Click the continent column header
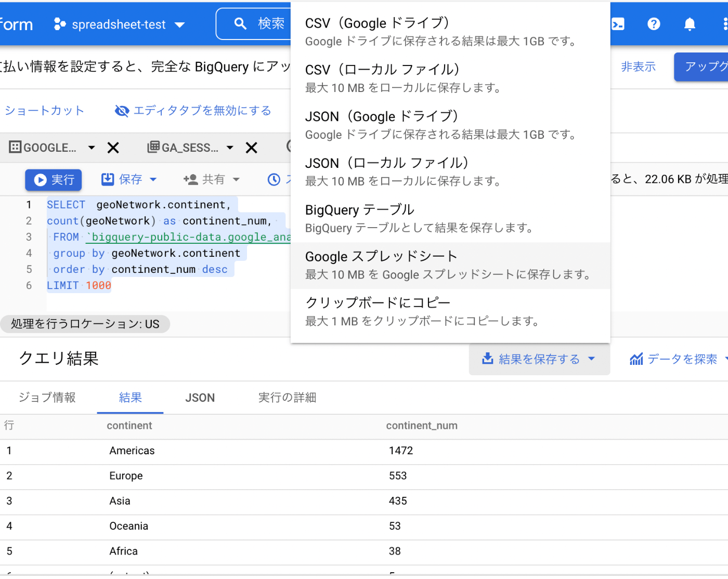The height and width of the screenshot is (579, 728). click(129, 426)
